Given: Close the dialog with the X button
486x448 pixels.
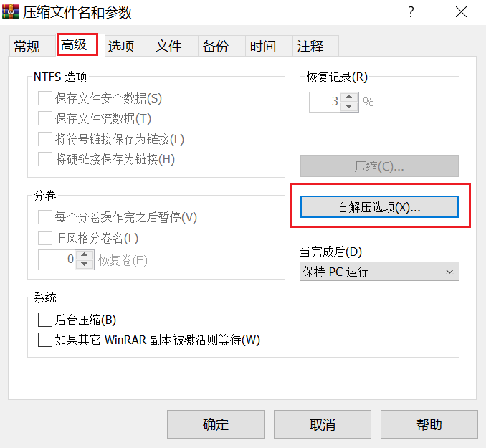Looking at the screenshot, I should pyautogui.click(x=461, y=12).
